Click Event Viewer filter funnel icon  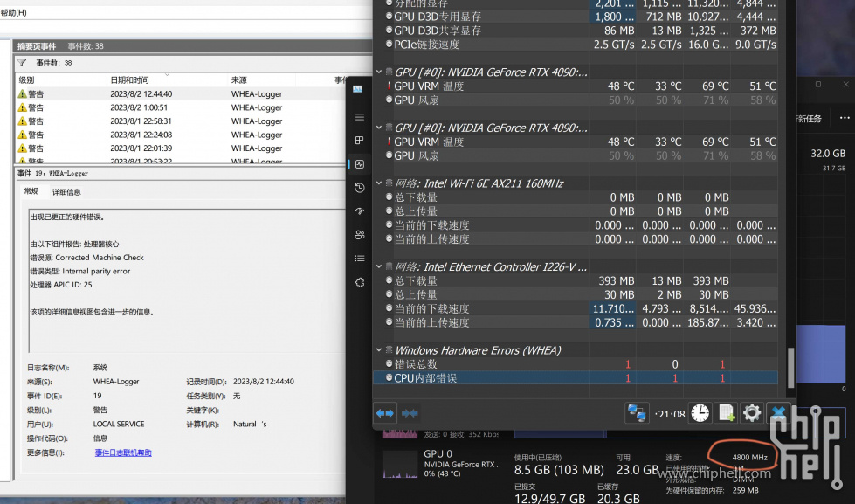(x=22, y=63)
